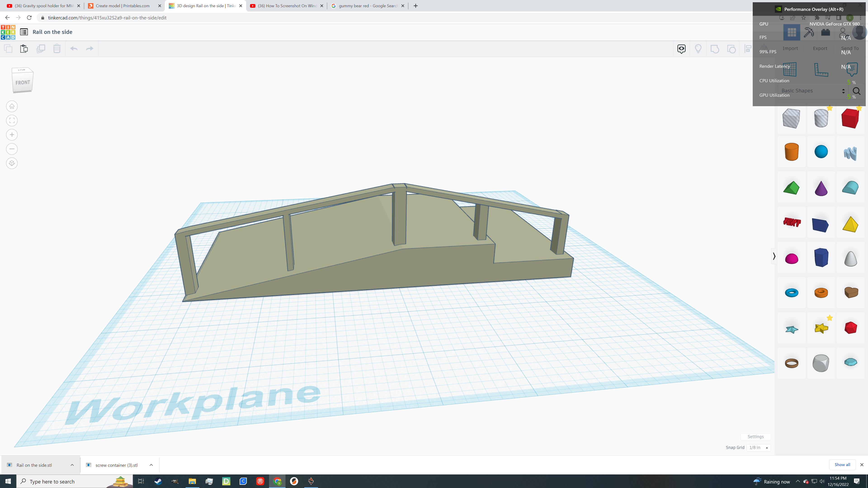This screenshot has width=868, height=488.
Task: Open File Explorer from the taskbar
Action: click(192, 481)
